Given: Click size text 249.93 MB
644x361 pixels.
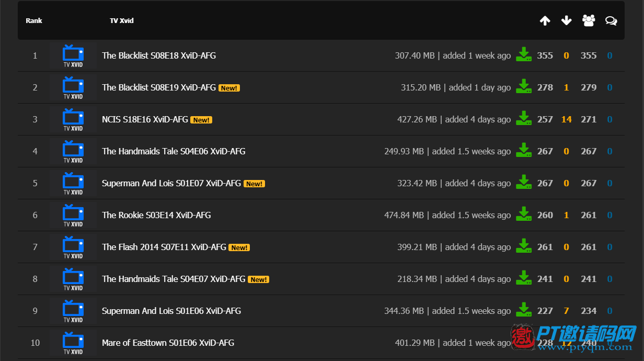Looking at the screenshot, I should pyautogui.click(x=404, y=151).
